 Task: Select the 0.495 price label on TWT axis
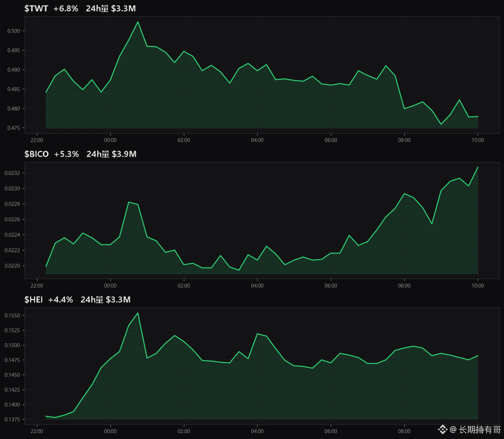point(14,50)
